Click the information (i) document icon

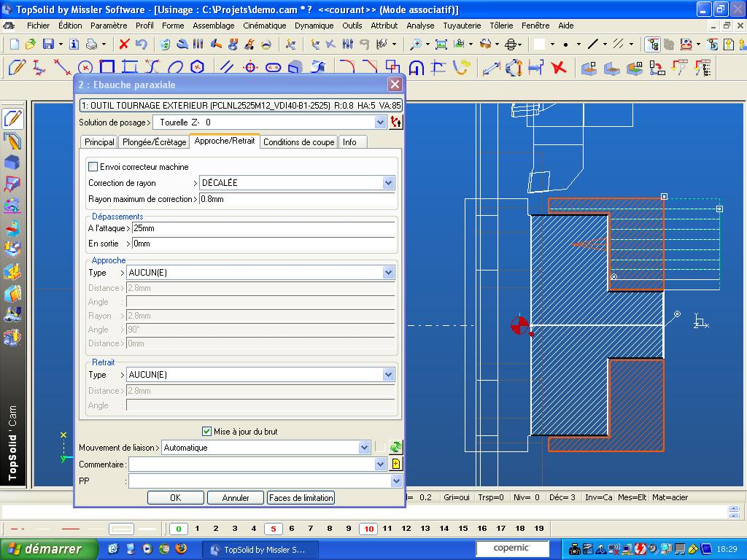click(x=74, y=44)
